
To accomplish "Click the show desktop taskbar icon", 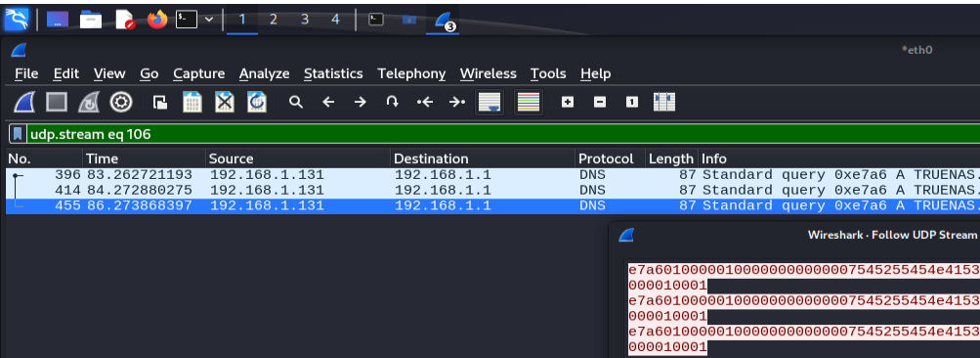I will (58, 20).
